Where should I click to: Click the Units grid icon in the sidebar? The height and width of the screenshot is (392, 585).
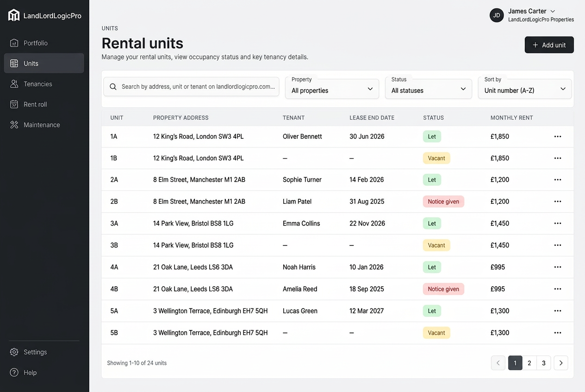click(x=14, y=63)
